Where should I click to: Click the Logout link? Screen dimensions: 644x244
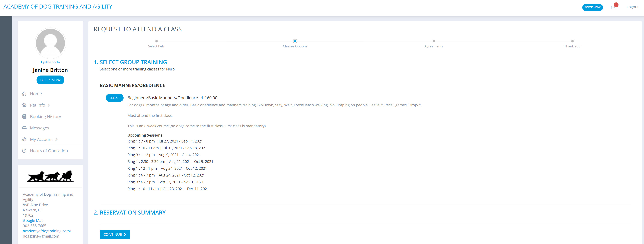pos(632,7)
